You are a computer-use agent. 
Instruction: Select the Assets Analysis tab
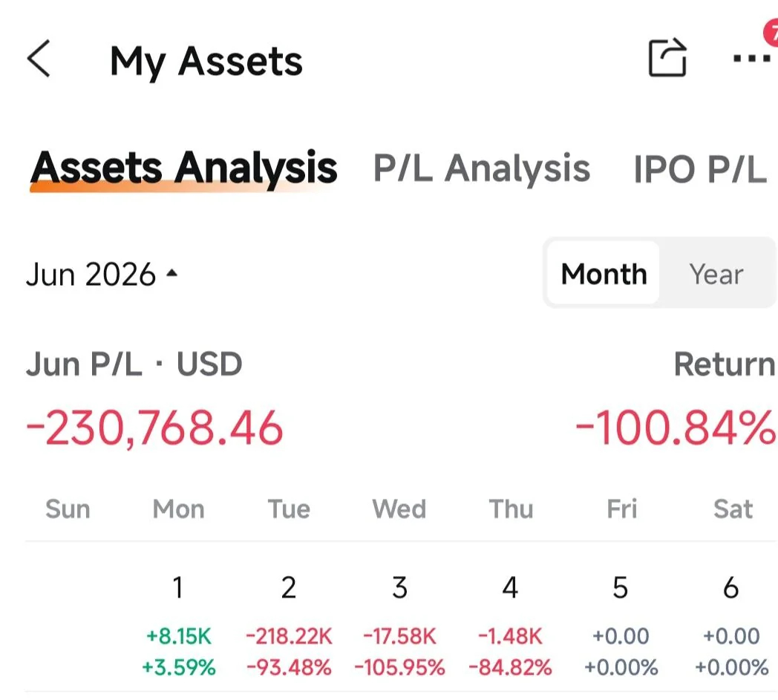tap(183, 168)
